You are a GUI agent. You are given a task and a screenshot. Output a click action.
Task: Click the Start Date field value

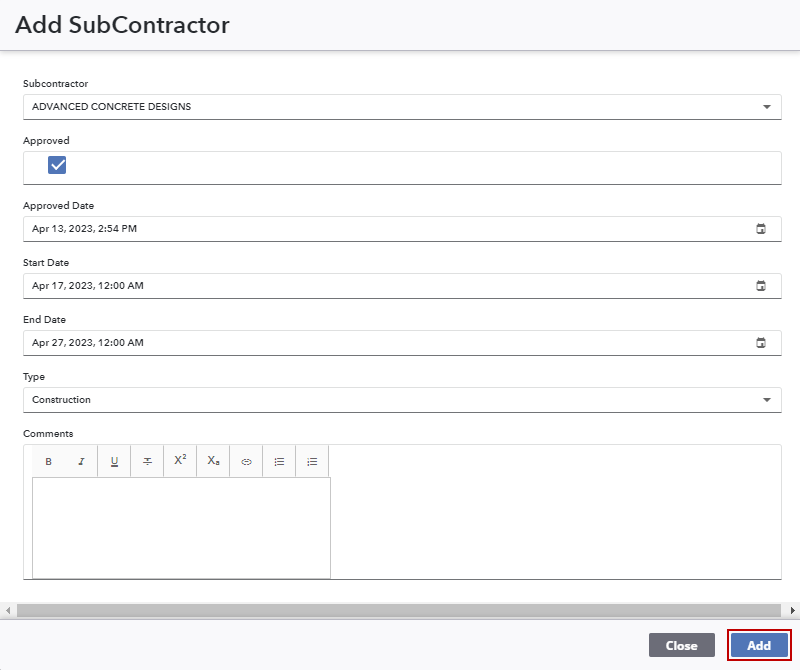coord(88,286)
